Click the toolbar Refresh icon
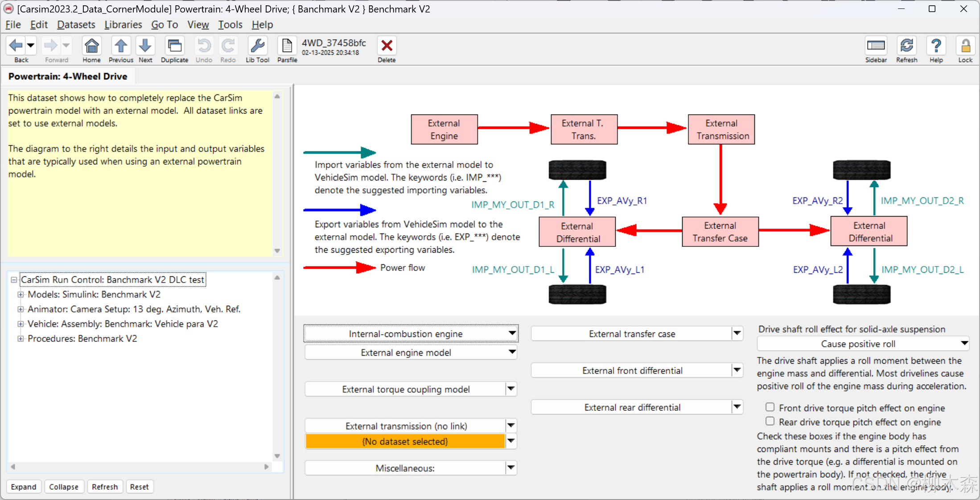 click(x=906, y=46)
